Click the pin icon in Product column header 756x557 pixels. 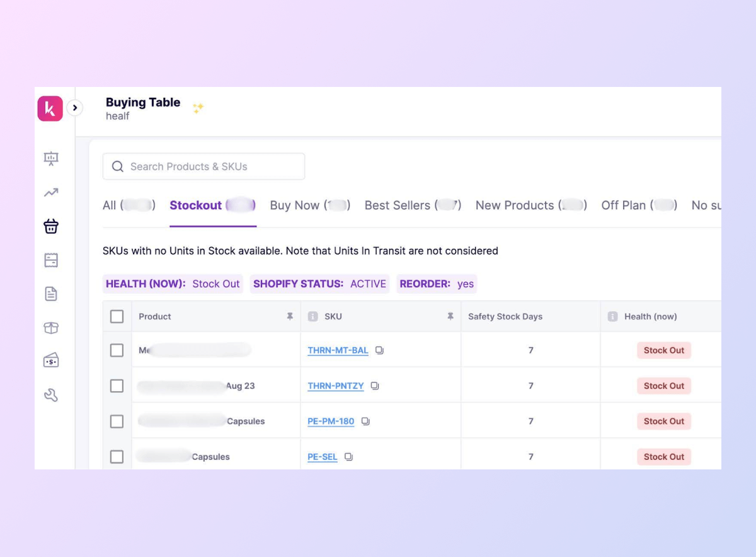coord(290,316)
